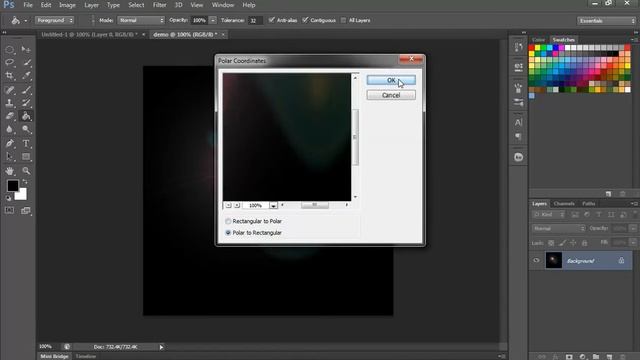Reset default foreground and background colors
Screen dimensions: 640x360
pos(8,198)
